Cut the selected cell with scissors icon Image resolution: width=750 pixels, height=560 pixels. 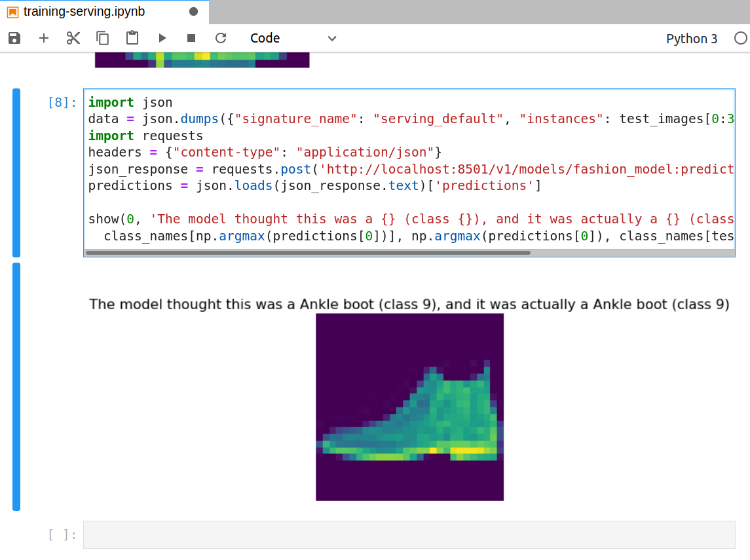[73, 38]
